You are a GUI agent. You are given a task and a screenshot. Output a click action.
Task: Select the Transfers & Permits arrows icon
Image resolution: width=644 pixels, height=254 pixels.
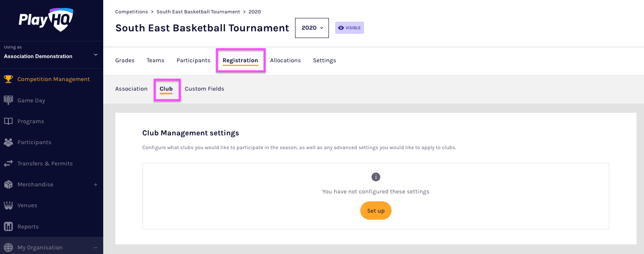8,163
